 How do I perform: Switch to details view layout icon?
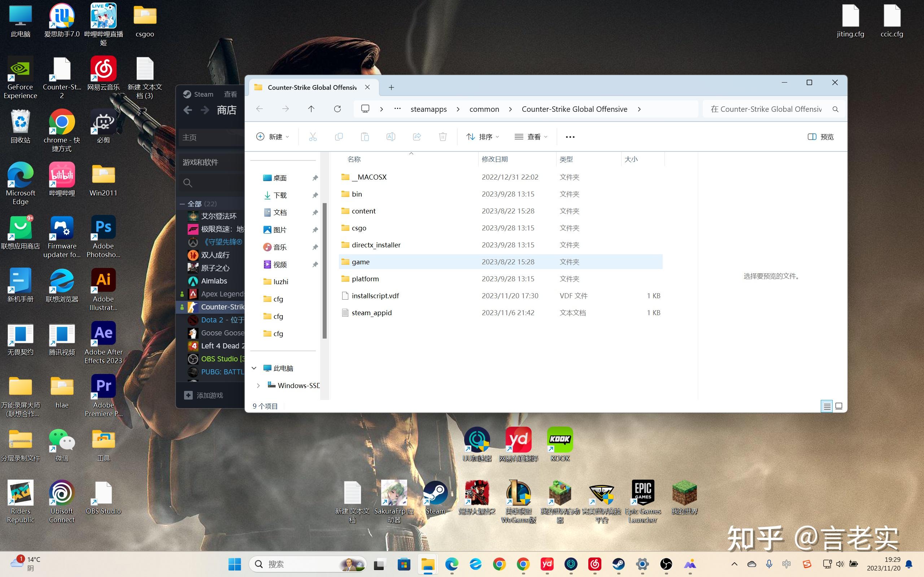click(827, 406)
